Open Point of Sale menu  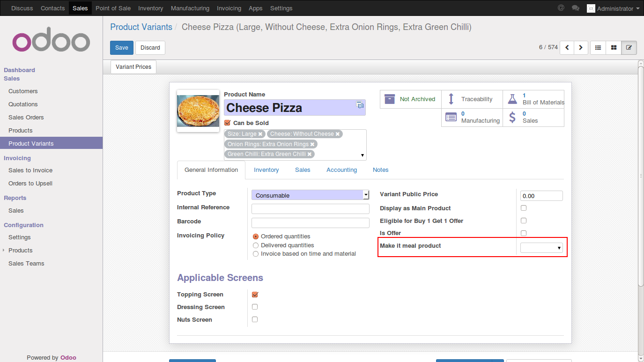coord(113,8)
